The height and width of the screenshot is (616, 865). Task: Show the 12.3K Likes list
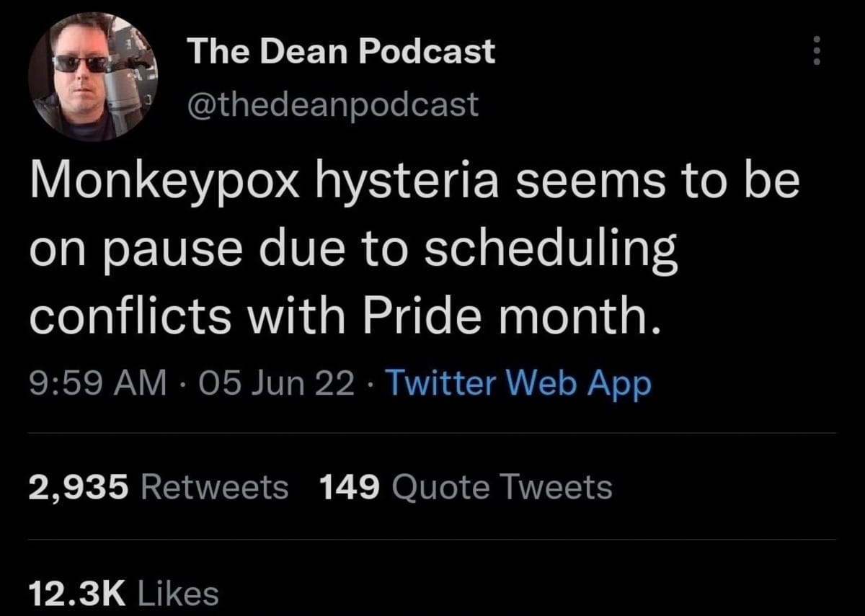[123, 594]
